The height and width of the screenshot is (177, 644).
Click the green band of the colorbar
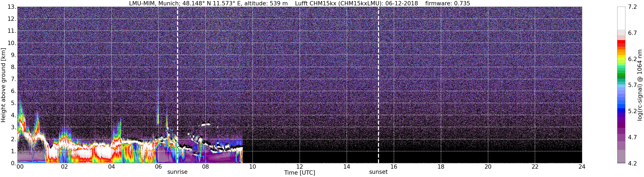click(621, 75)
